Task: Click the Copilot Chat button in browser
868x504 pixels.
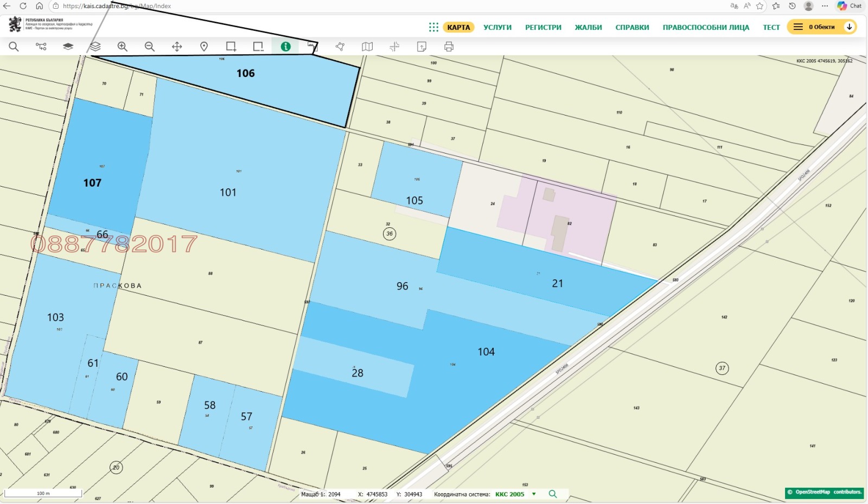Action: coord(850,6)
